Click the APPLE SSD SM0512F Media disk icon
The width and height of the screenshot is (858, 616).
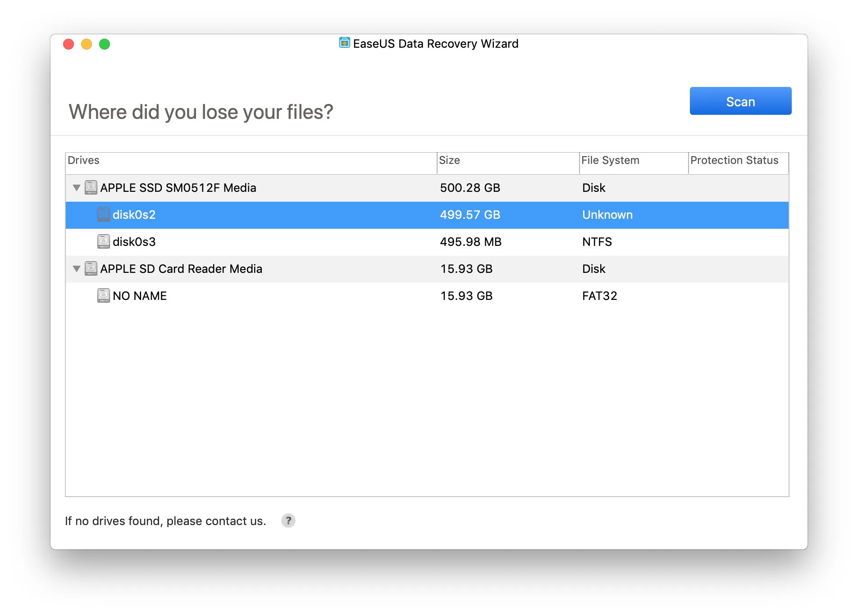(x=91, y=187)
